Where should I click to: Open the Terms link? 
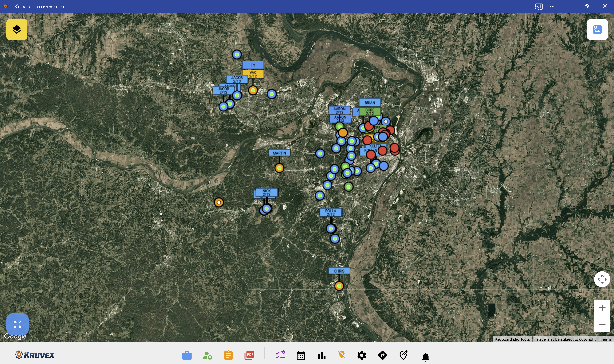click(606, 339)
